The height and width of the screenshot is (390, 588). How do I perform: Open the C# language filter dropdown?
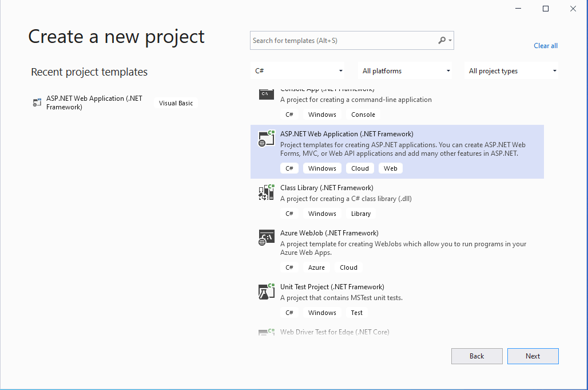pyautogui.click(x=299, y=71)
